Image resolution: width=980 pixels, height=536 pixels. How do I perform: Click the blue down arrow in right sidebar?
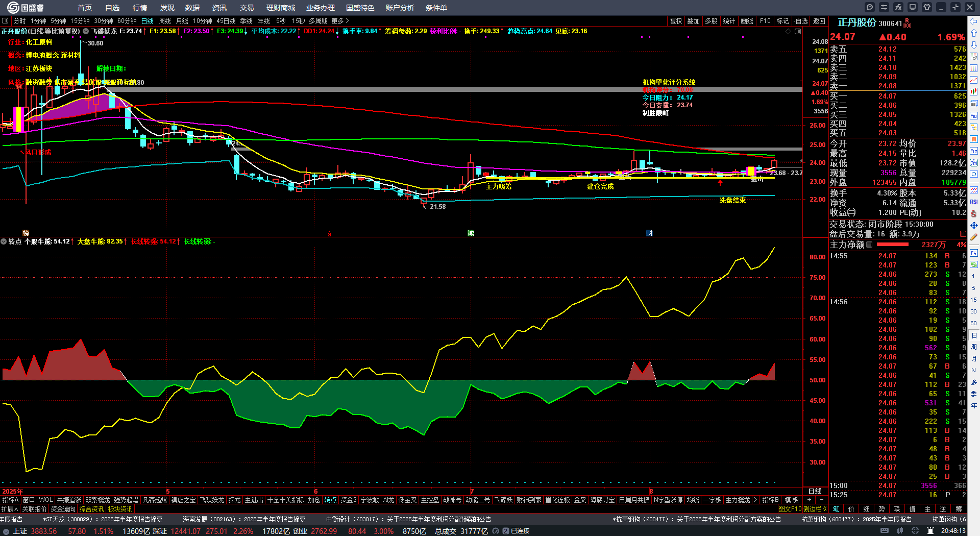click(974, 44)
